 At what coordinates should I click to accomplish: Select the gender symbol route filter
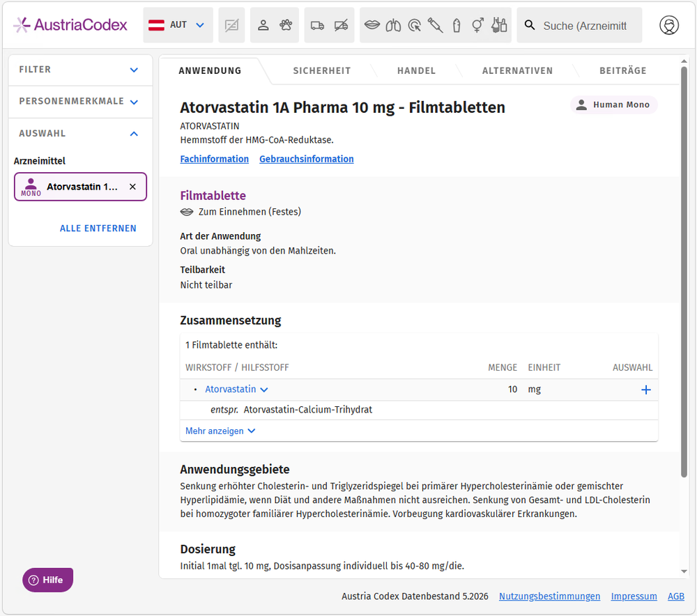pyautogui.click(x=478, y=25)
